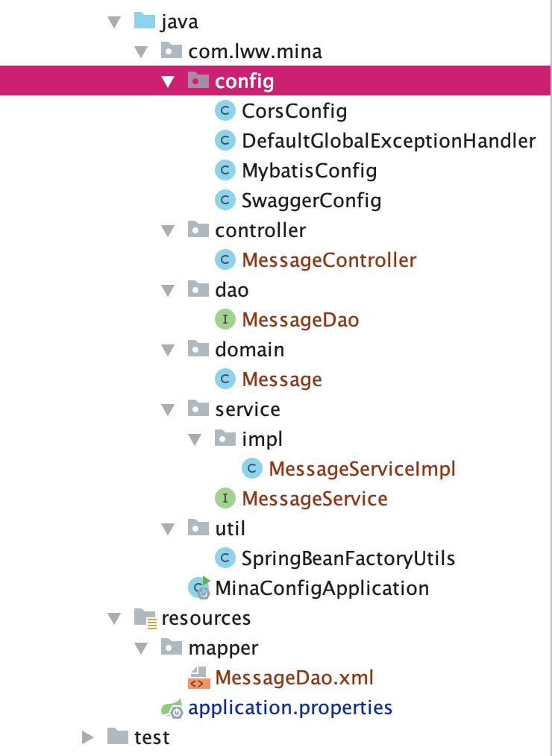Click the MessageDao interface icon
This screenshot has height=756, width=552.
click(x=225, y=320)
